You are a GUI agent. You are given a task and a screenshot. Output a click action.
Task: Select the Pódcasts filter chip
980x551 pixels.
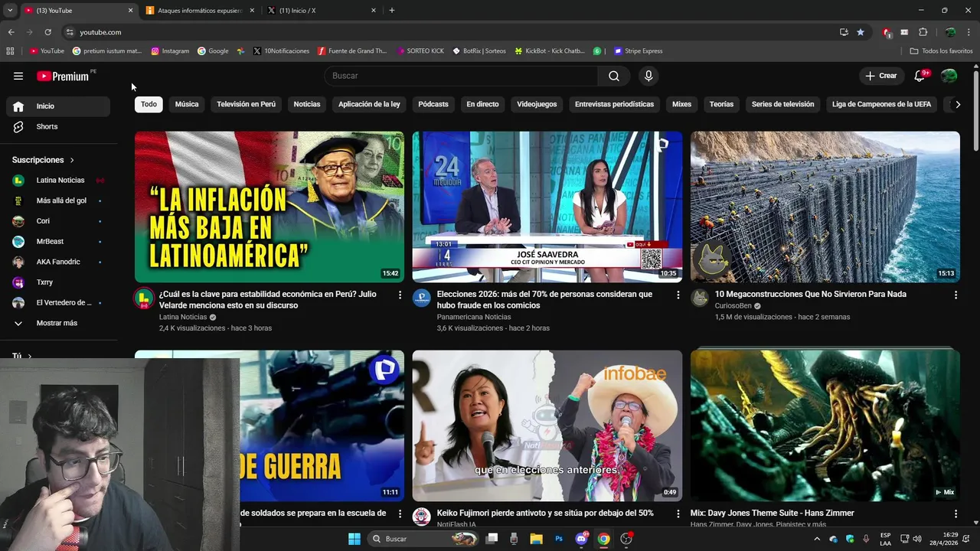(x=433, y=104)
